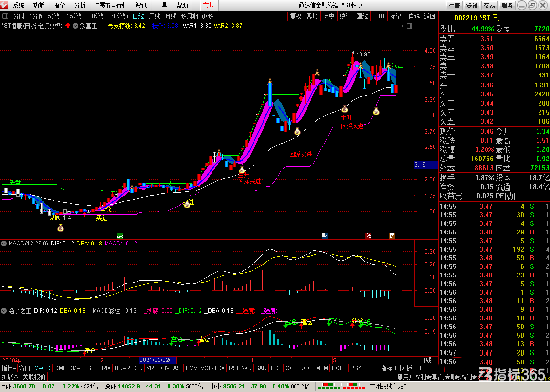Select the 分时 chart period
Image resolution: width=550 pixels, height=392 pixels.
point(19,16)
